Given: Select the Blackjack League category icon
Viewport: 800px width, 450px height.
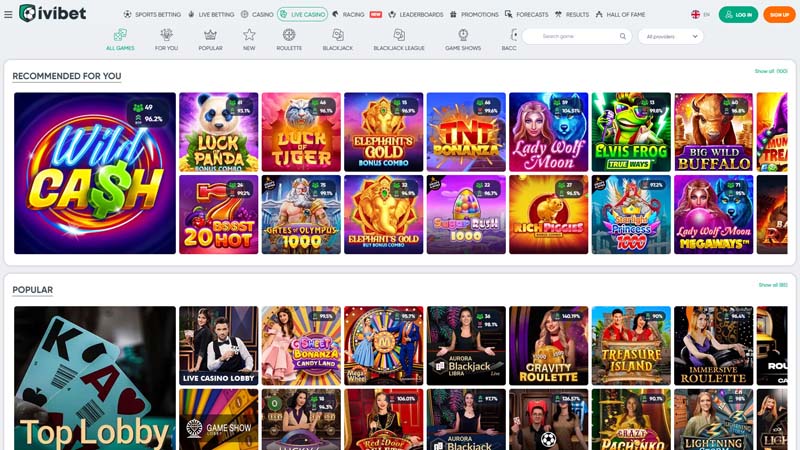Looking at the screenshot, I should point(399,39).
